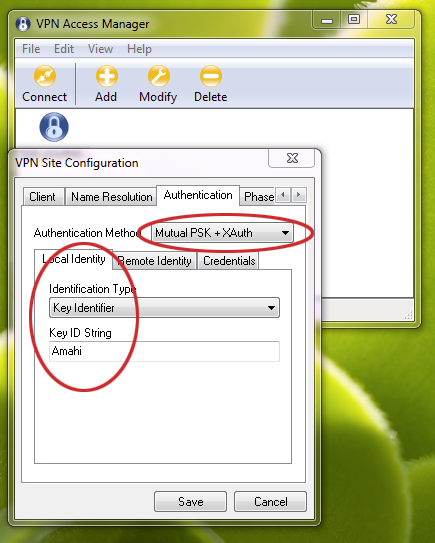The image size is (435, 543).
Task: Click the Add connection plus icon
Action: click(x=107, y=76)
